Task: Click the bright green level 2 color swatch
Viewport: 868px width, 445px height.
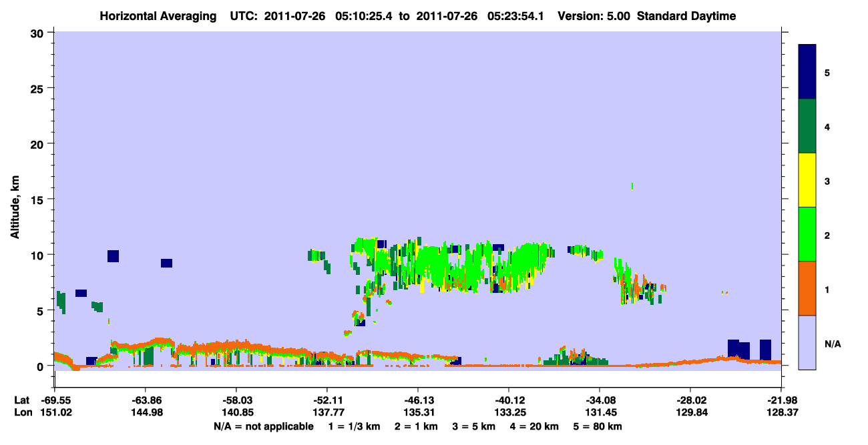Action: coord(807,234)
